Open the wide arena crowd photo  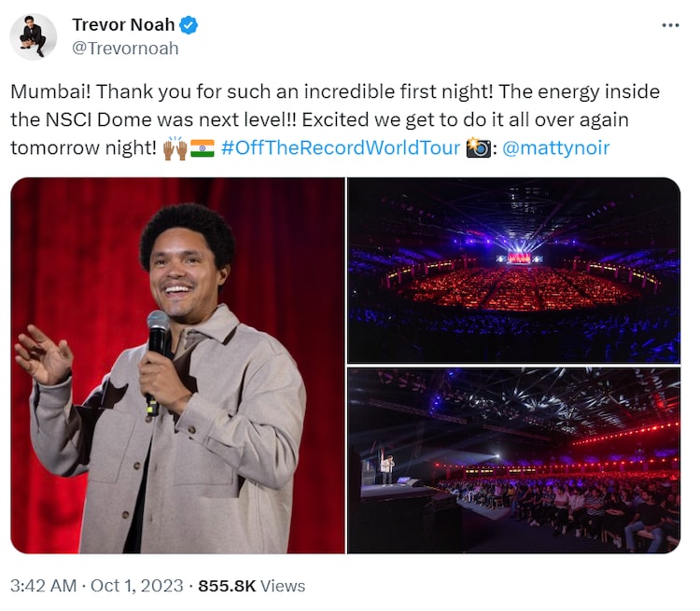coord(513,270)
